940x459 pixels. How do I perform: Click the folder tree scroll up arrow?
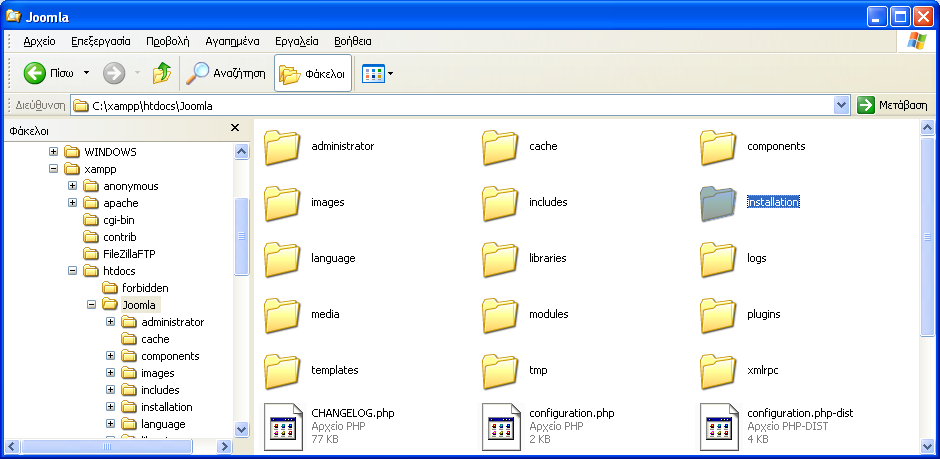pyautogui.click(x=242, y=151)
